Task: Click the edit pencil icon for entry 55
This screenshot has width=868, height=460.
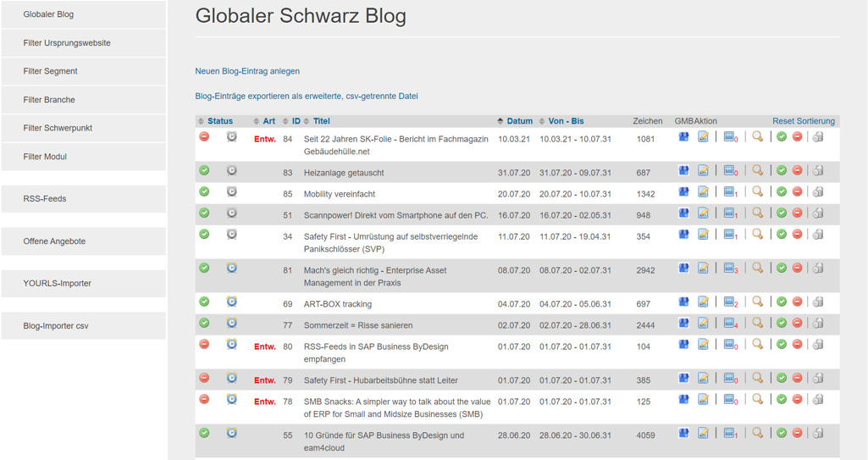Action: pyautogui.click(x=703, y=434)
